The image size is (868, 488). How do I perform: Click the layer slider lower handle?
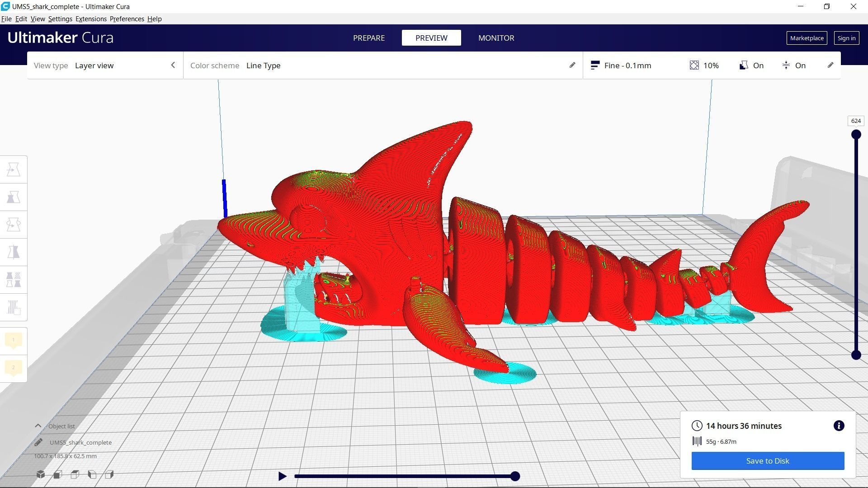pos(856,355)
